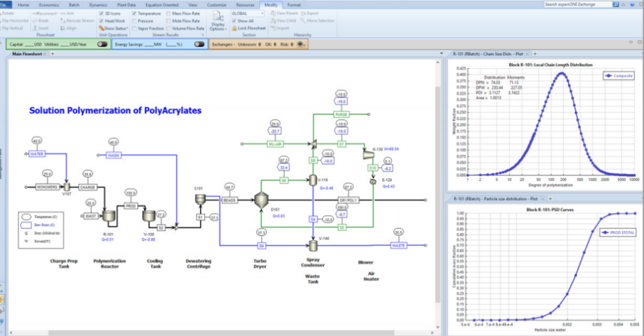This screenshot has width=644, height=336.
Task: Click the Show Status icon
Action: coord(102,28)
